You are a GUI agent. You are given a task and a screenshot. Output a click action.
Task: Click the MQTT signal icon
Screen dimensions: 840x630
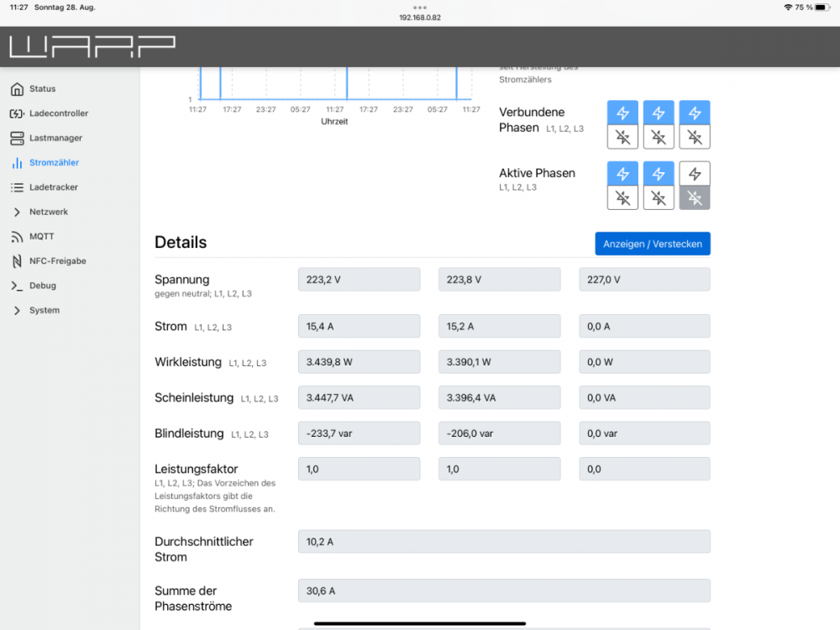tap(17, 237)
